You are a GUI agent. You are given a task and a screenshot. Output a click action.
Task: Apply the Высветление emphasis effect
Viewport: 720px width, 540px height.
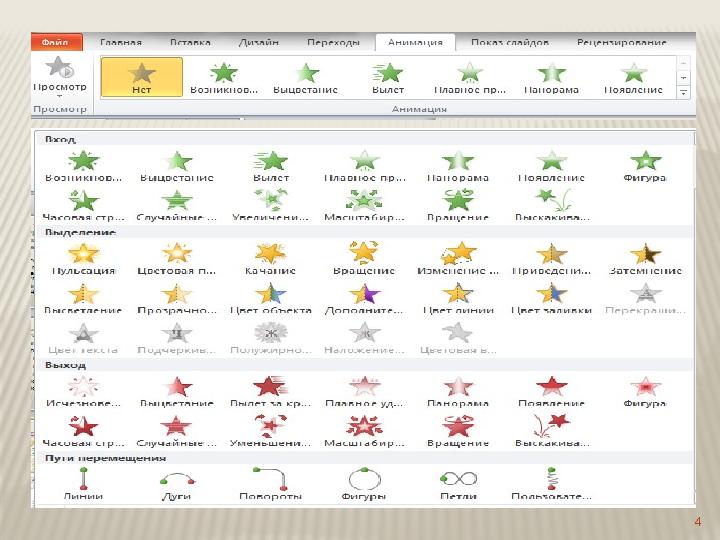[84, 298]
